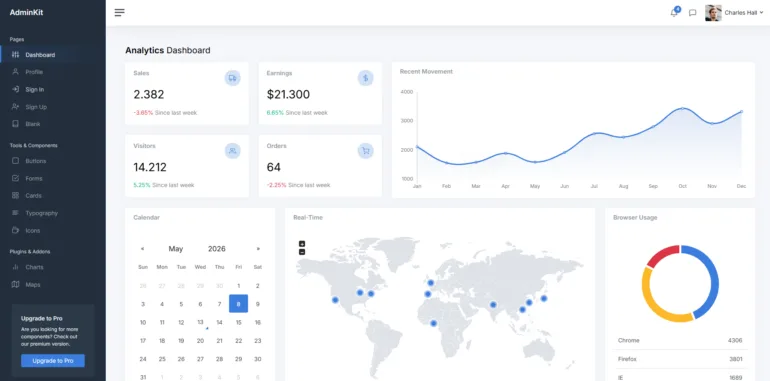Open the messages chat icon
Image resolution: width=770 pixels, height=381 pixels.
tap(692, 13)
